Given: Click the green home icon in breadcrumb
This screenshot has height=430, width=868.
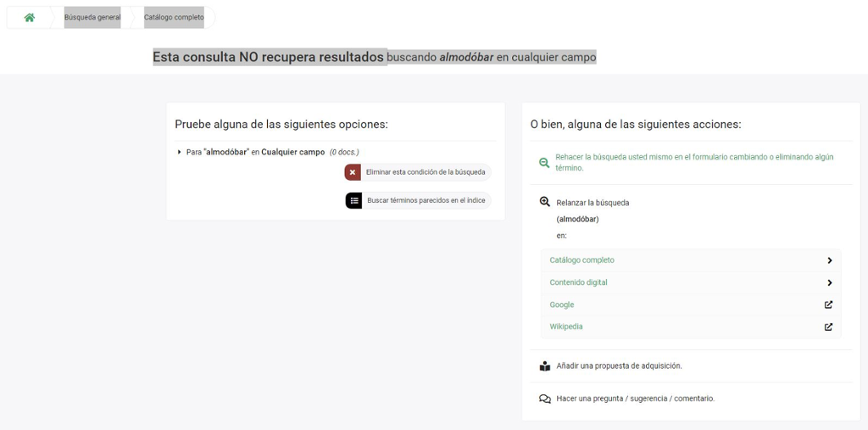Looking at the screenshot, I should [30, 18].
